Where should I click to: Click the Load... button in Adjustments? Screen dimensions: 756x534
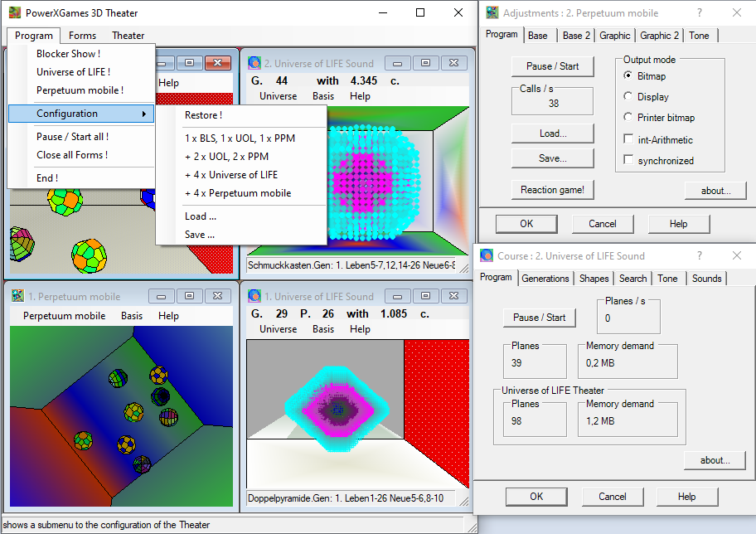(553, 133)
